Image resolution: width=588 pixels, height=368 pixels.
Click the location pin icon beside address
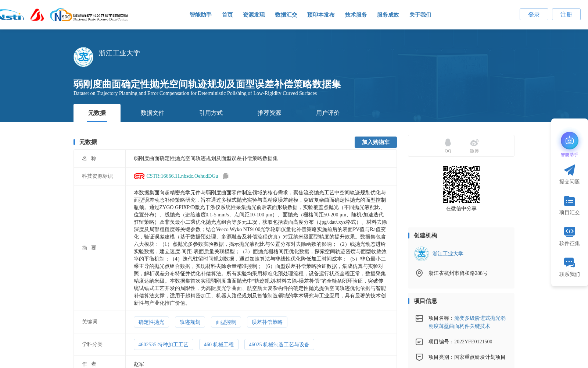pyautogui.click(x=419, y=273)
